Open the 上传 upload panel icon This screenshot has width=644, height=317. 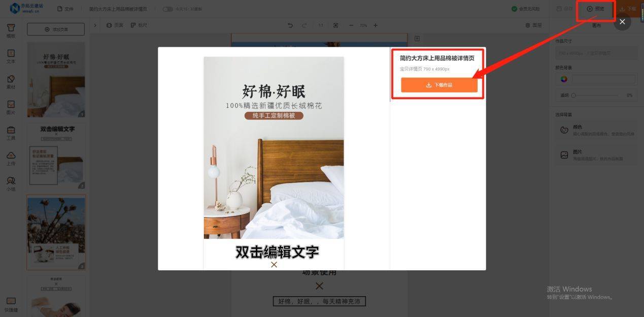pyautogui.click(x=11, y=158)
